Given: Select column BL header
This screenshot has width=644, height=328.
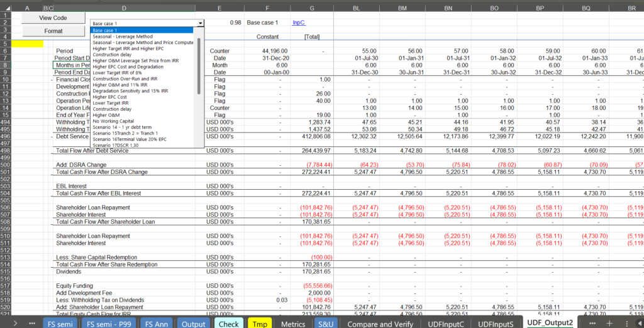Looking at the screenshot, I should [x=357, y=8].
